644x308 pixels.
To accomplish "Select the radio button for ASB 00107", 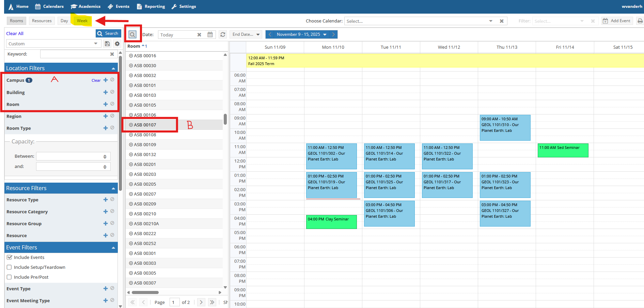I will tap(131, 125).
